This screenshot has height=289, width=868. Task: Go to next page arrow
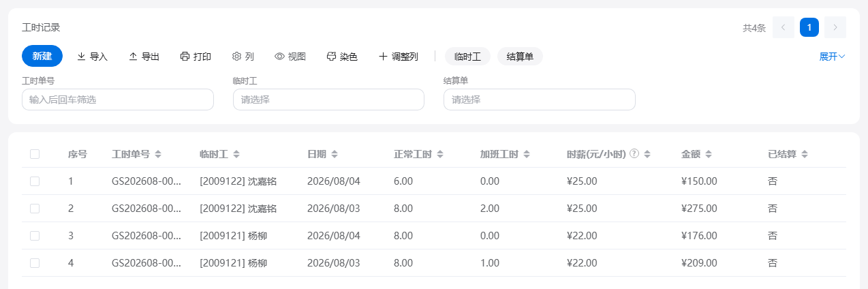point(835,28)
